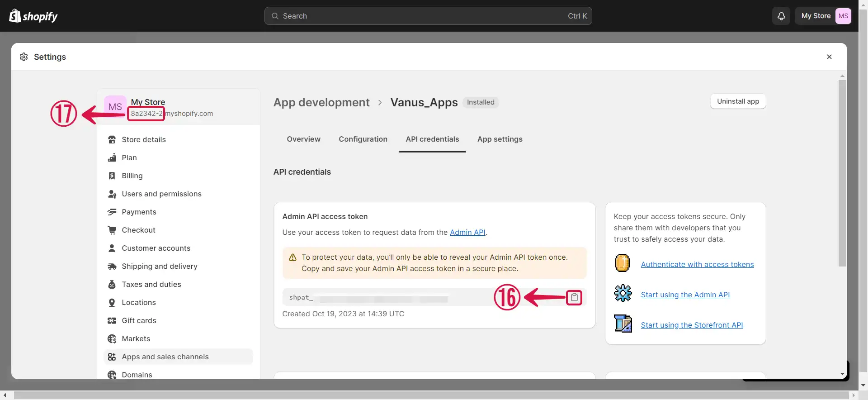The height and width of the screenshot is (400, 868).
Task: Click the Uninstall app button
Action: tap(738, 101)
